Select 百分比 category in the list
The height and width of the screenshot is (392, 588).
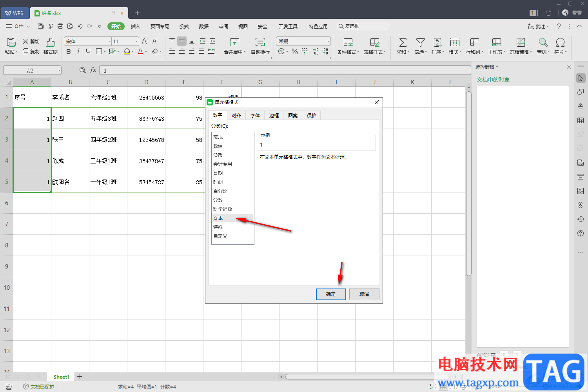pos(233,191)
